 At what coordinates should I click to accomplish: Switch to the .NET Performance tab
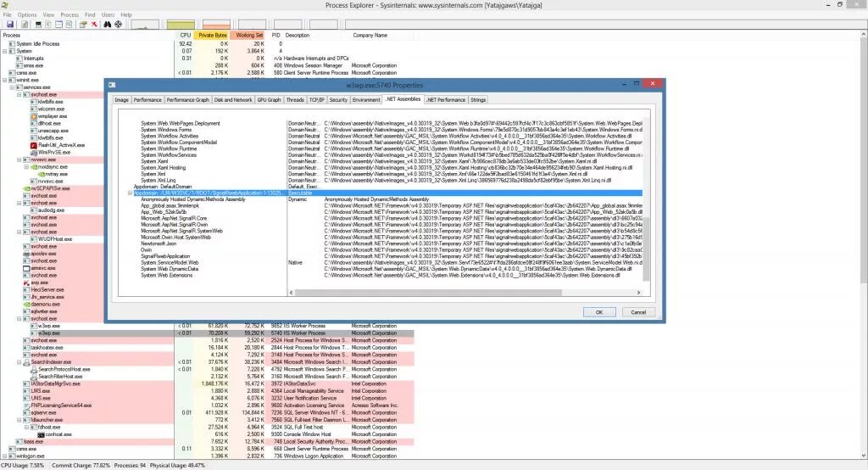(446, 100)
